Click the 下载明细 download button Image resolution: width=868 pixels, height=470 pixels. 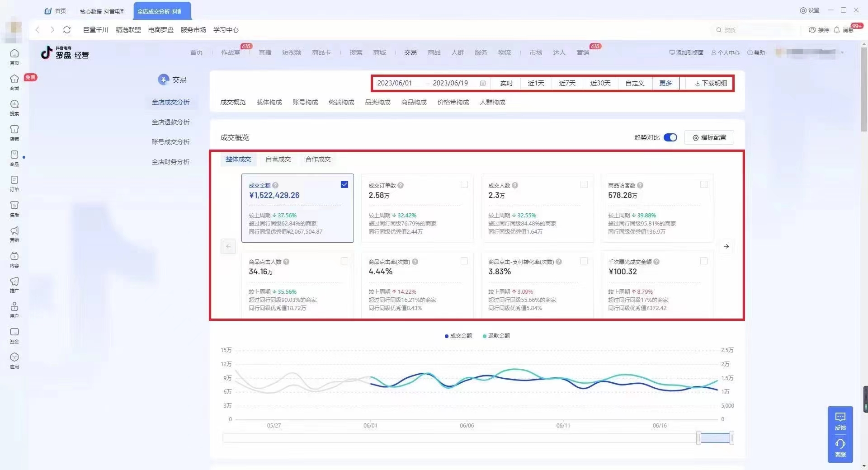pyautogui.click(x=711, y=83)
